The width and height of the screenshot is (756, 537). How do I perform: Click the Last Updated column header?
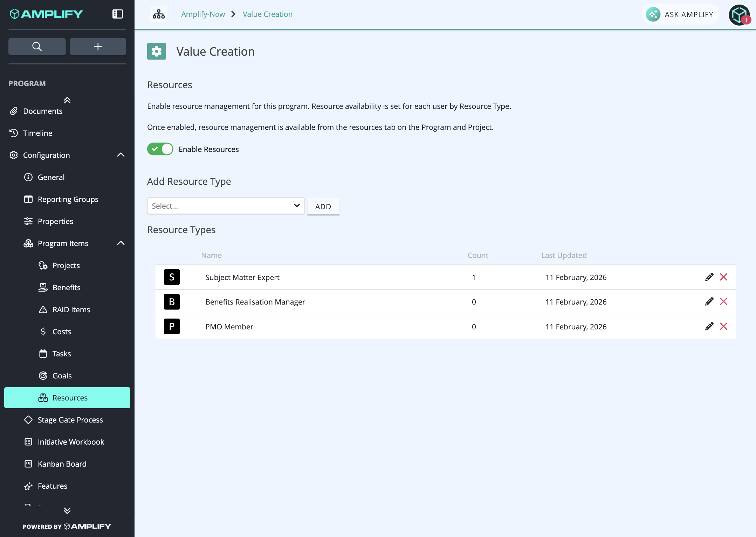pos(564,255)
